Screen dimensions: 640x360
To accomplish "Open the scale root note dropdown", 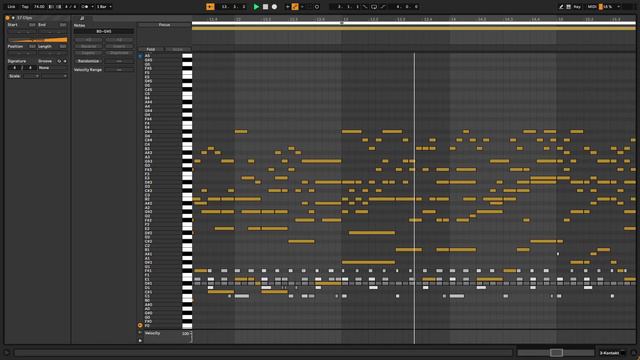I will coord(31,76).
